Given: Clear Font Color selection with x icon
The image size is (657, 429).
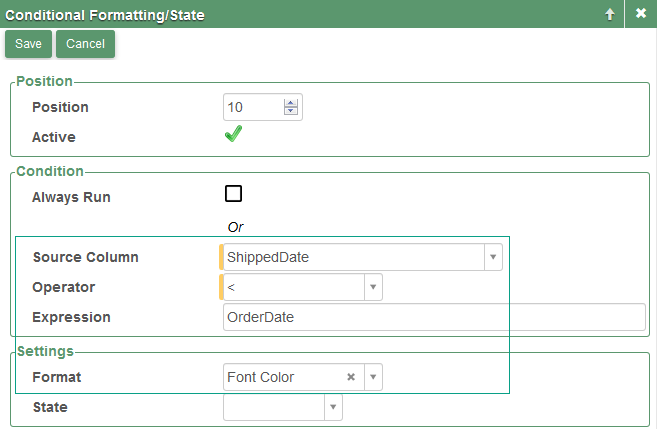Looking at the screenshot, I should pos(351,377).
